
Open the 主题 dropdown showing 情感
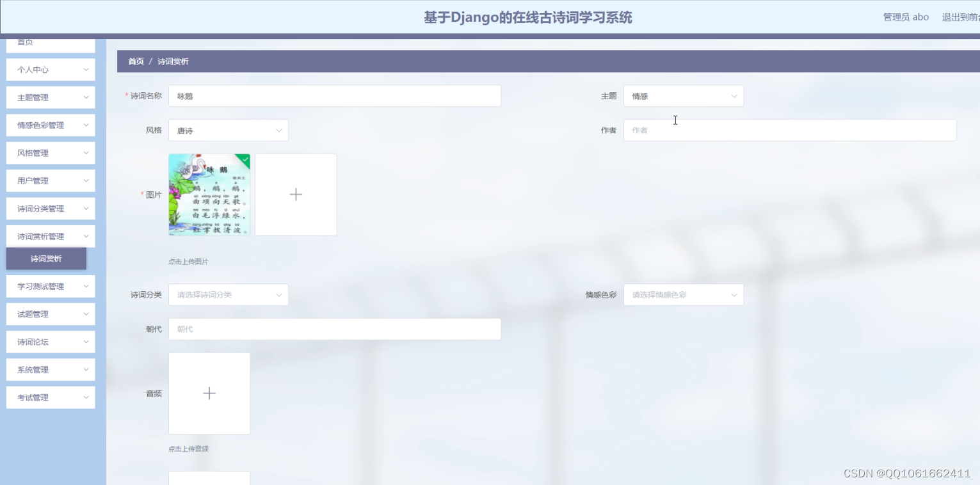[x=683, y=95]
